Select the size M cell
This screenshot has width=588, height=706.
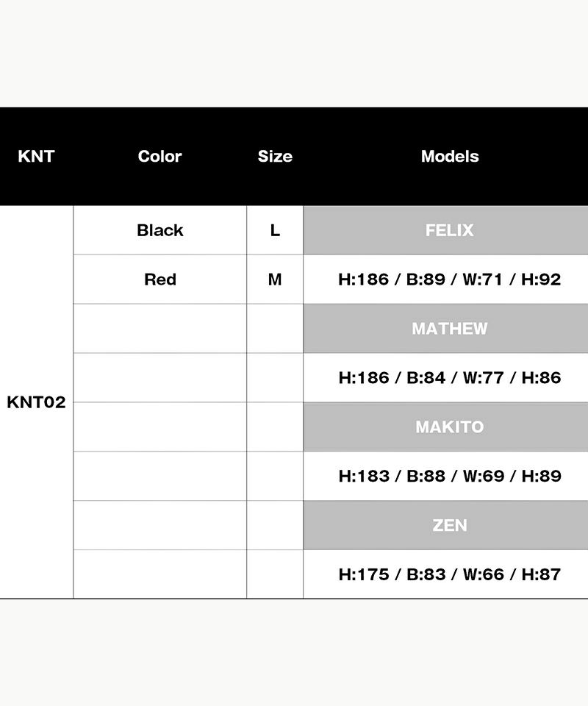pyautogui.click(x=275, y=279)
